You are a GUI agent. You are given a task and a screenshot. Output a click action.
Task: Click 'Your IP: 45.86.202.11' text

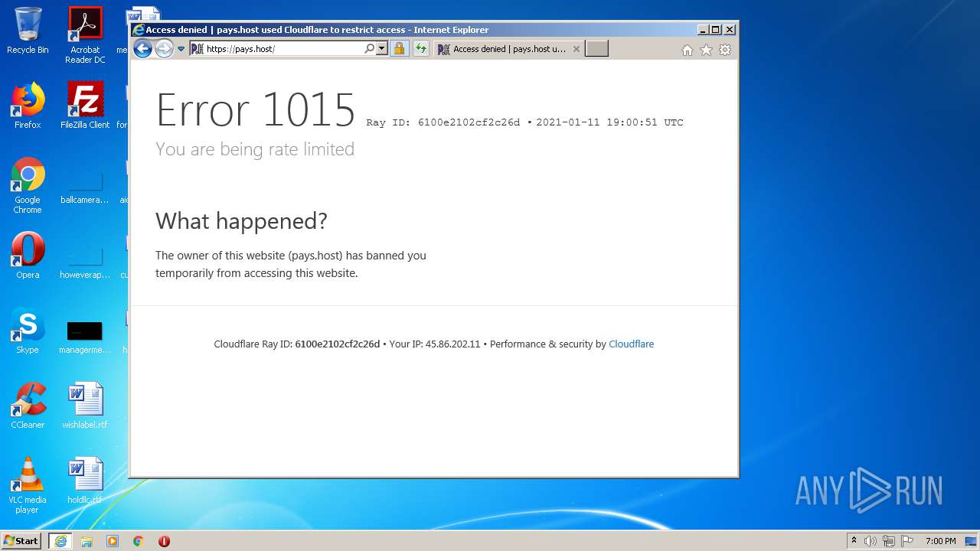tap(435, 344)
